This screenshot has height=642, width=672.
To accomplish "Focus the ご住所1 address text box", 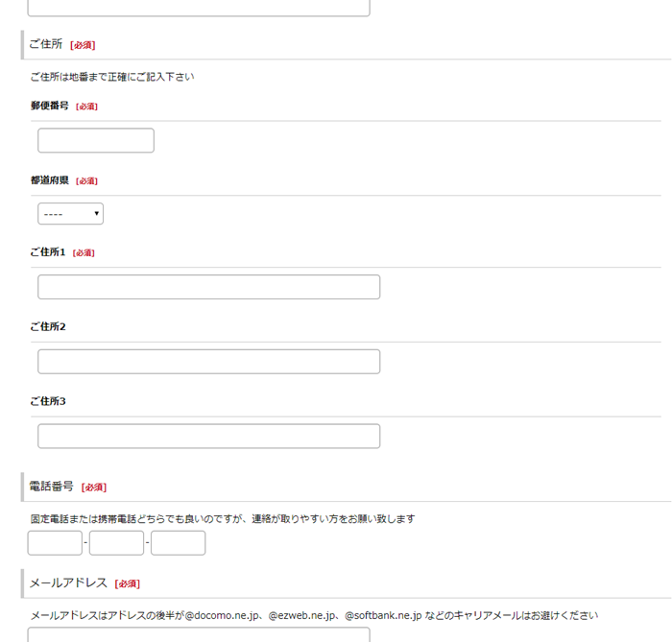I will [x=208, y=287].
